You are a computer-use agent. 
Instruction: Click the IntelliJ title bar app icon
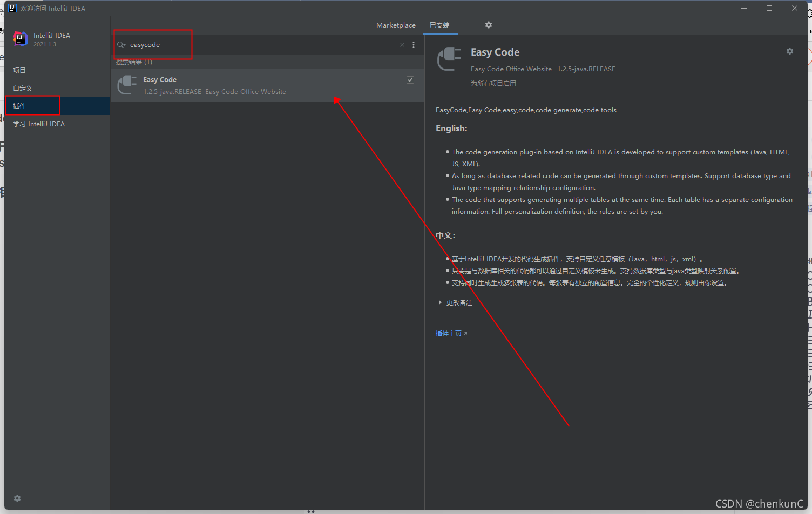point(12,8)
